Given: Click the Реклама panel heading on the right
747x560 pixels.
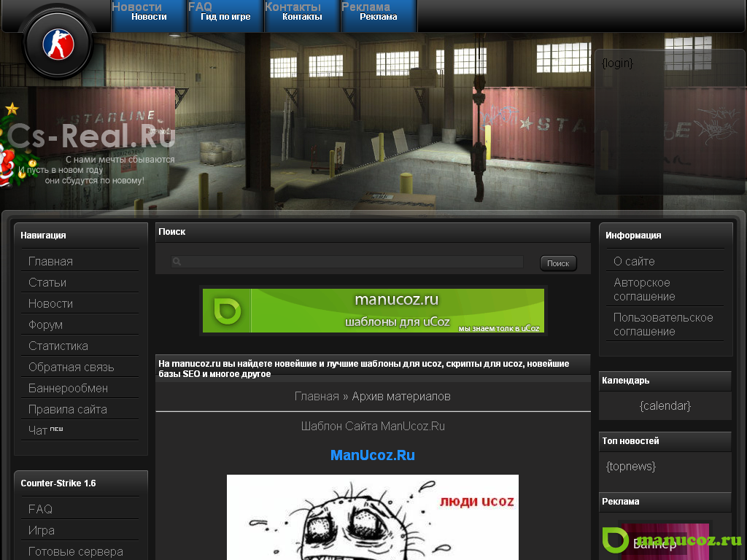Looking at the screenshot, I should coord(621,502).
